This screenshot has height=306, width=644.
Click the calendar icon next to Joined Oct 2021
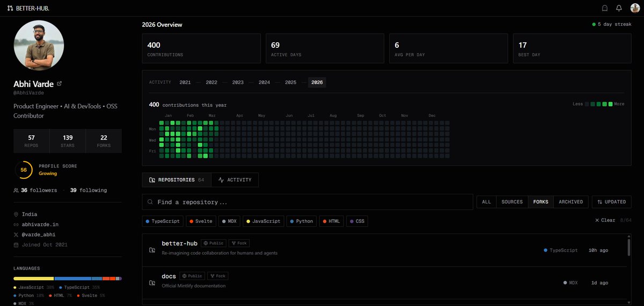[16, 245]
